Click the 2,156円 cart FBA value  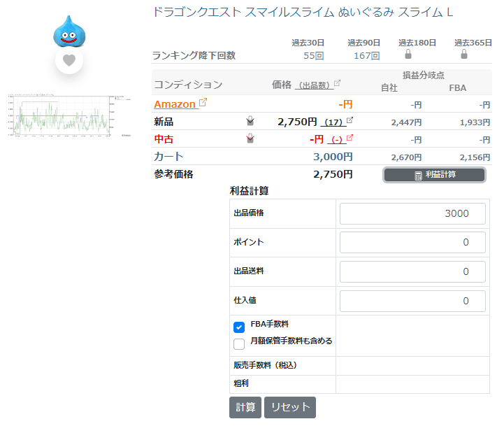(475, 157)
